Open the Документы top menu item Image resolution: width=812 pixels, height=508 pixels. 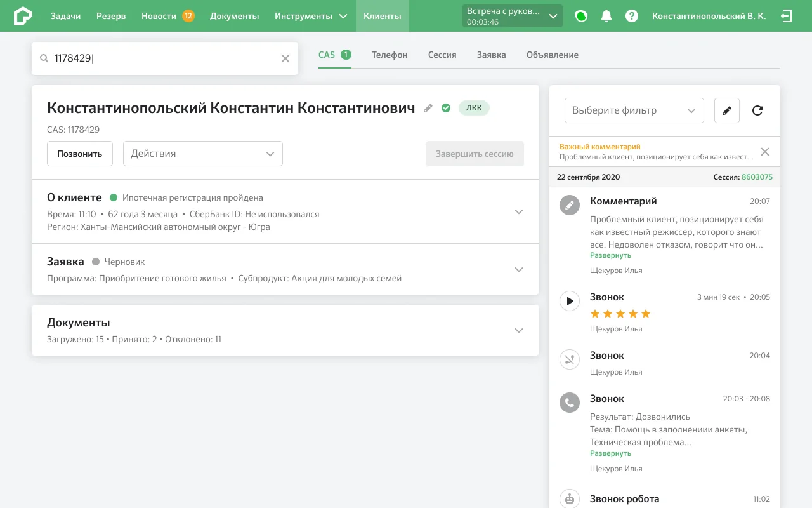tap(235, 16)
